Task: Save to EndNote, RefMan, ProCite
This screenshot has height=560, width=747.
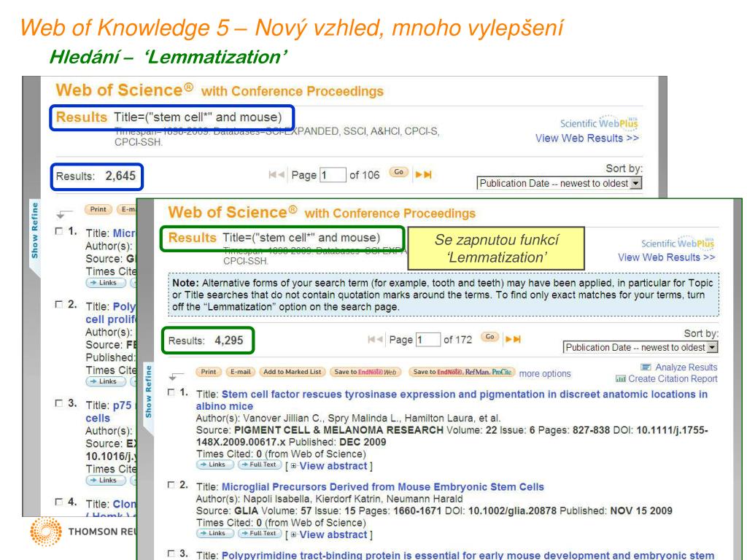Action: [x=462, y=372]
